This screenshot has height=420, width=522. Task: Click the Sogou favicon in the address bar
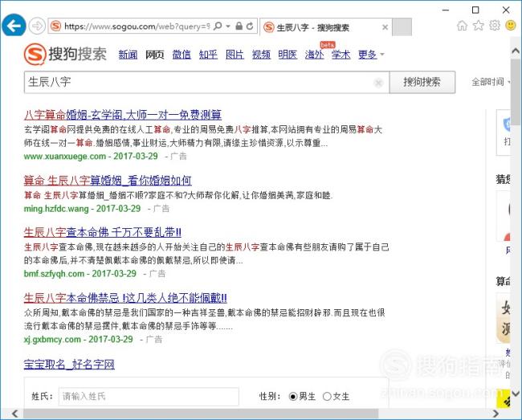[55, 26]
